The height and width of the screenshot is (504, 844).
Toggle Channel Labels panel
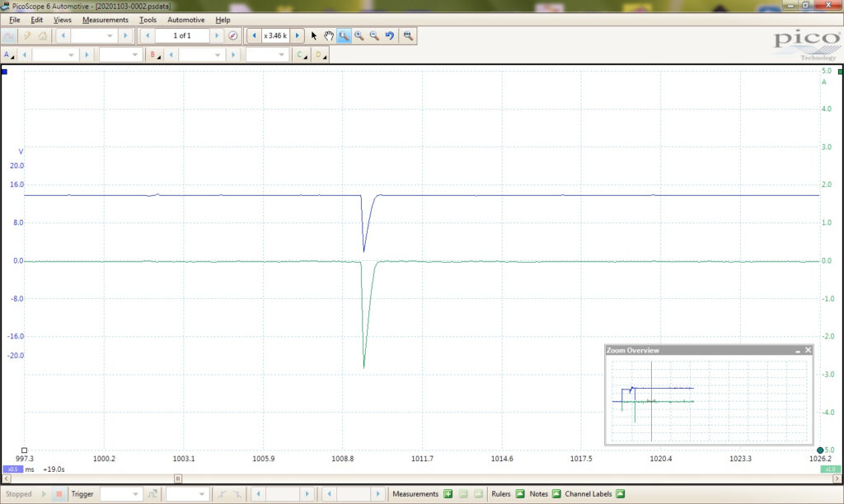point(620,494)
